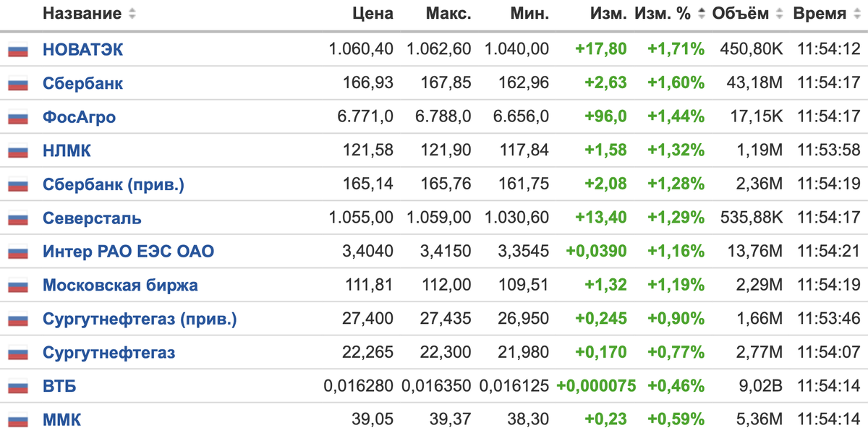Open the НОВАТЭК stock link

click(x=82, y=50)
